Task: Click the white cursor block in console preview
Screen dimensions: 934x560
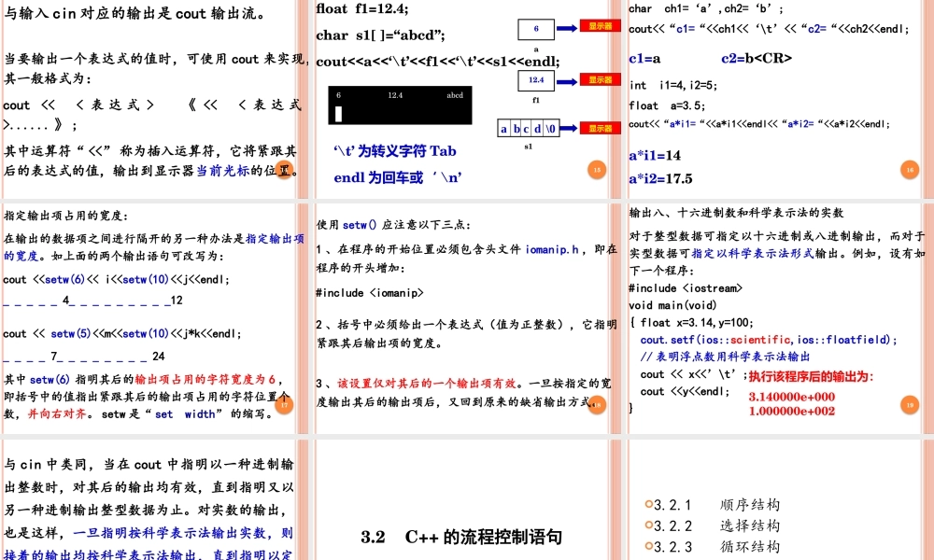Action: pyautogui.click(x=336, y=114)
